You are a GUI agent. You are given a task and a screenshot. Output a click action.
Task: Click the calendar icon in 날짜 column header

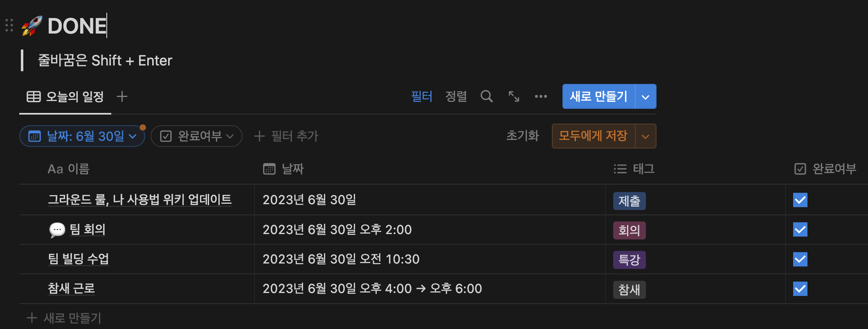pyautogui.click(x=269, y=169)
